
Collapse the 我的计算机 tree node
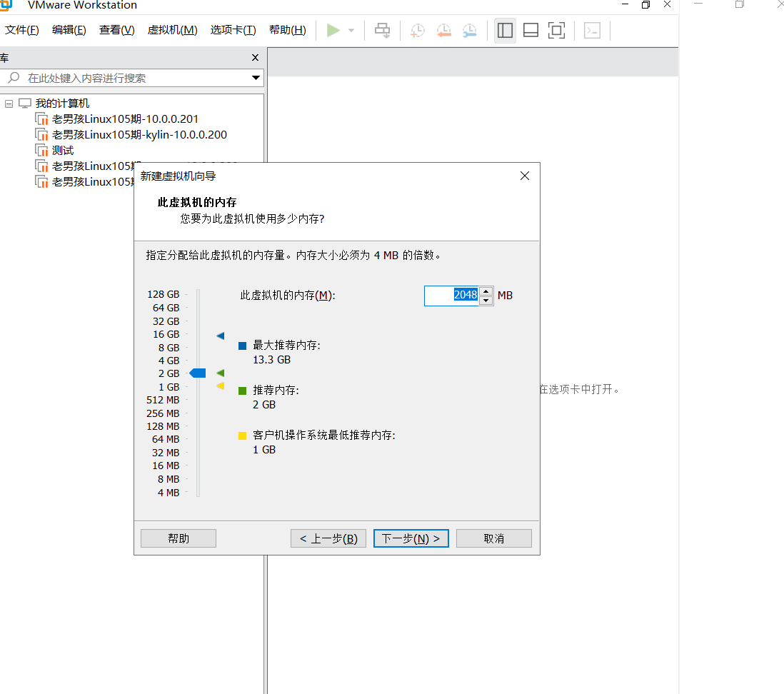click(9, 104)
